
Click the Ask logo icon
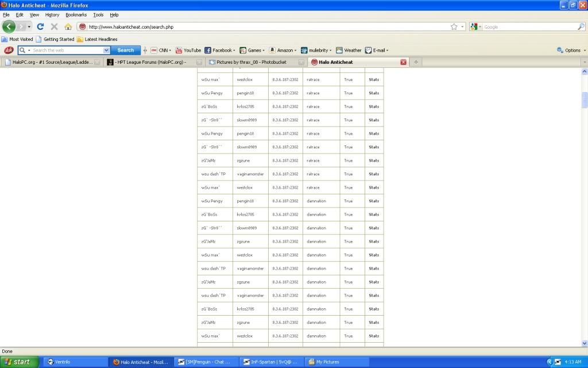point(9,51)
